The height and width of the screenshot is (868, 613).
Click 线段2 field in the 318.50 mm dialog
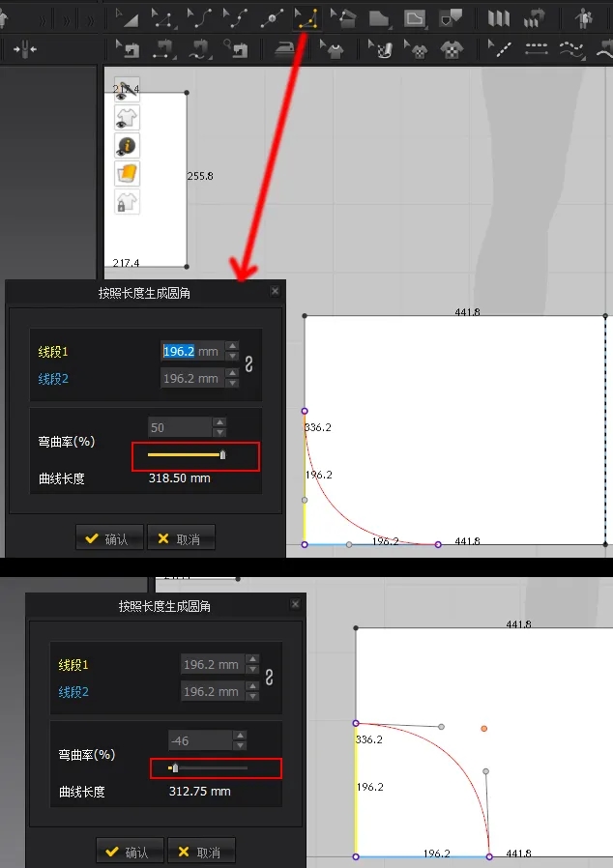click(192, 379)
